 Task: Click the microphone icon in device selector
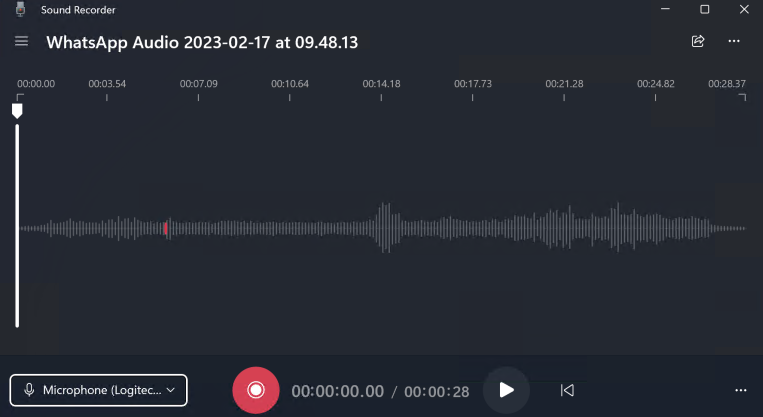click(x=30, y=390)
